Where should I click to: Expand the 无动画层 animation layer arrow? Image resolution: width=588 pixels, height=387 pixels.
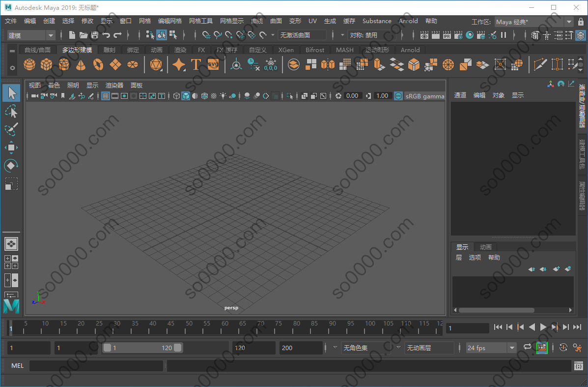pos(398,348)
